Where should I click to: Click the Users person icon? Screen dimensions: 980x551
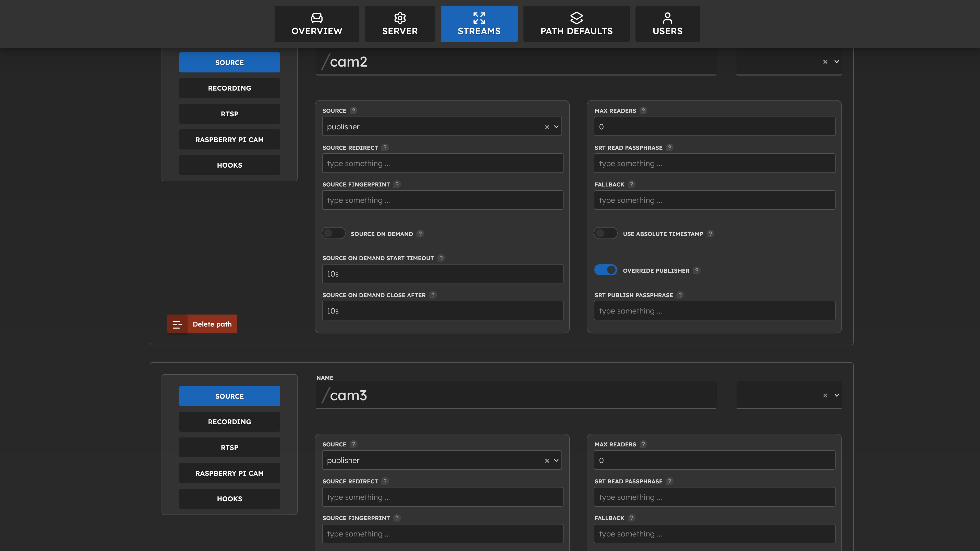(667, 18)
